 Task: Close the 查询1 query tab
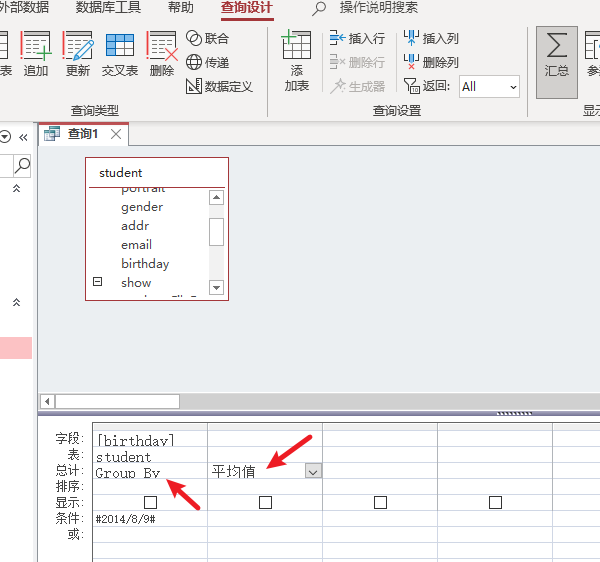(116, 134)
